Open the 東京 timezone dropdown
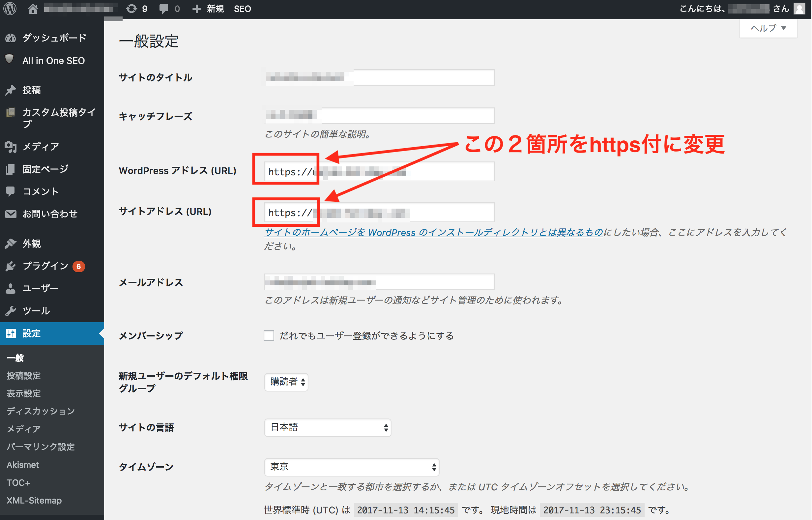 (x=352, y=467)
